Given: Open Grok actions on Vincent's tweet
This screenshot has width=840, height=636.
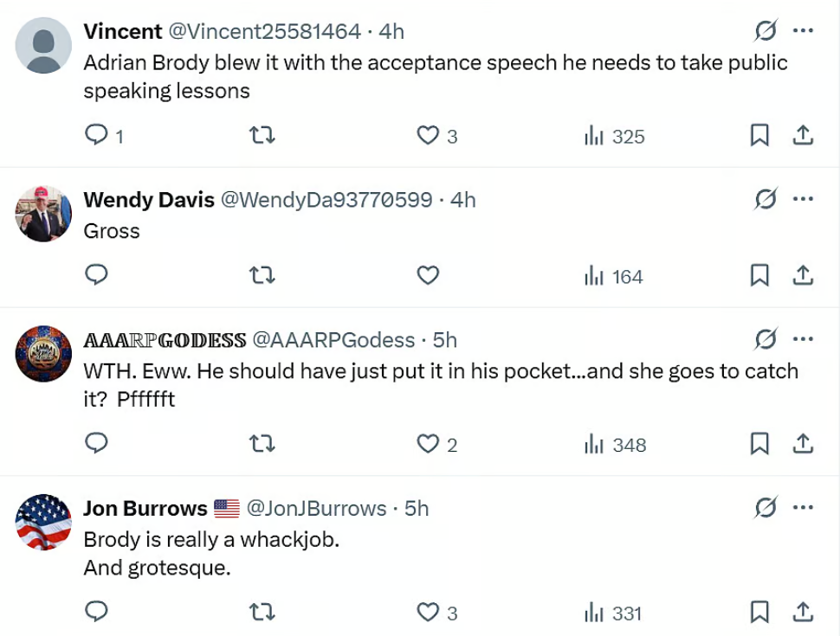Looking at the screenshot, I should pos(766,30).
